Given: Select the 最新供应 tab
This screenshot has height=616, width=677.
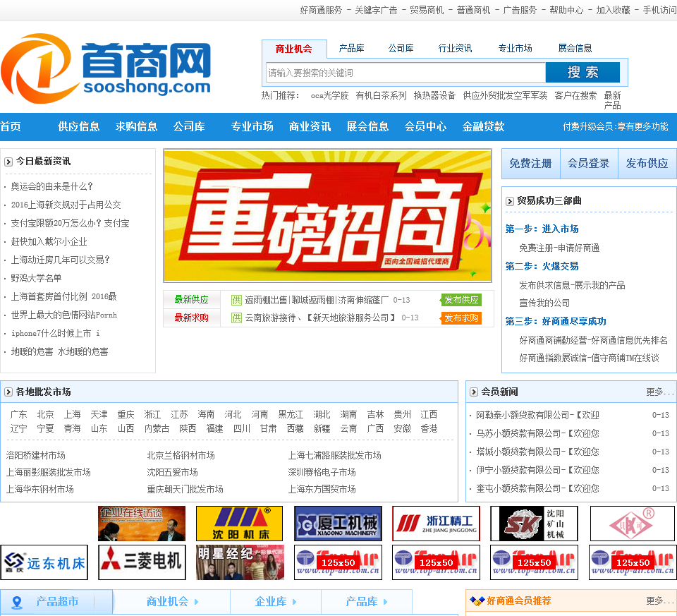Looking at the screenshot, I should coord(191,300).
